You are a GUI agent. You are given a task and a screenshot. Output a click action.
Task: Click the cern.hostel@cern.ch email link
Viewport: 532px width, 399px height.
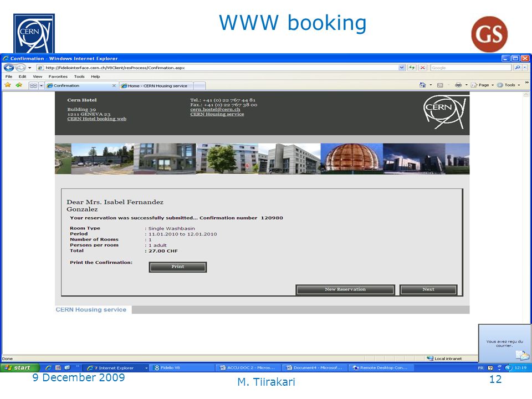coord(215,109)
